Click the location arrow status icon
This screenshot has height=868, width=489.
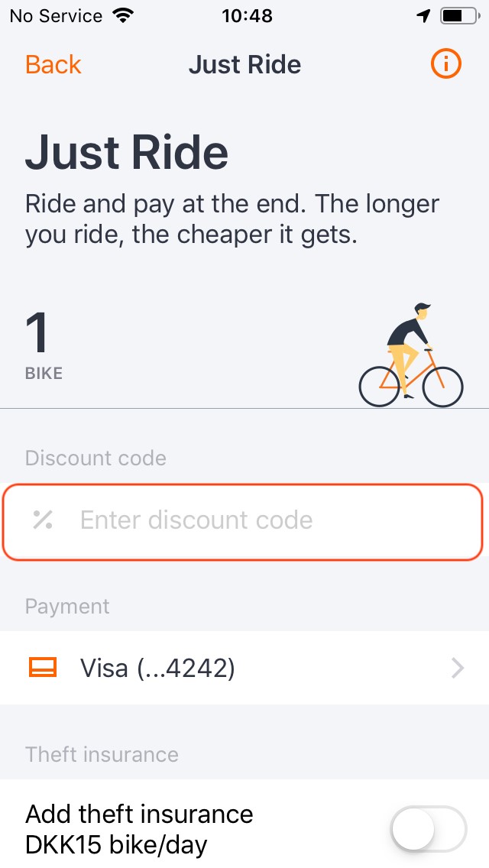pos(424,16)
